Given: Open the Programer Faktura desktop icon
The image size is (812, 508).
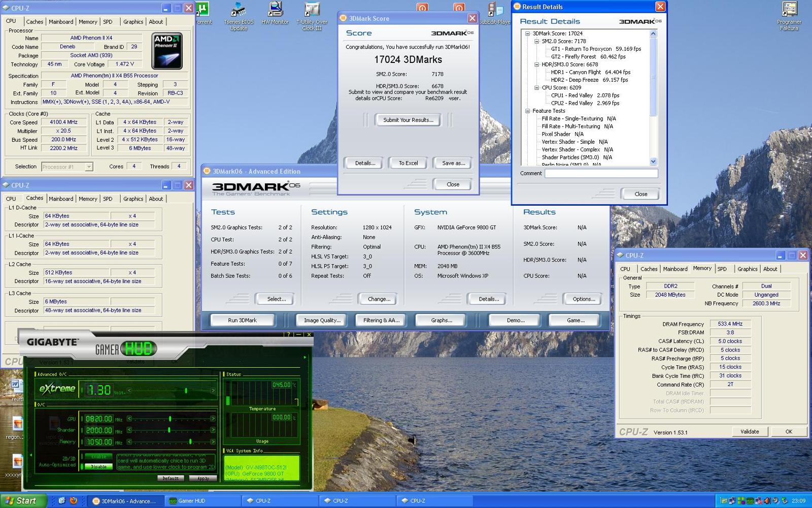Looking at the screenshot, I should 789,16.
